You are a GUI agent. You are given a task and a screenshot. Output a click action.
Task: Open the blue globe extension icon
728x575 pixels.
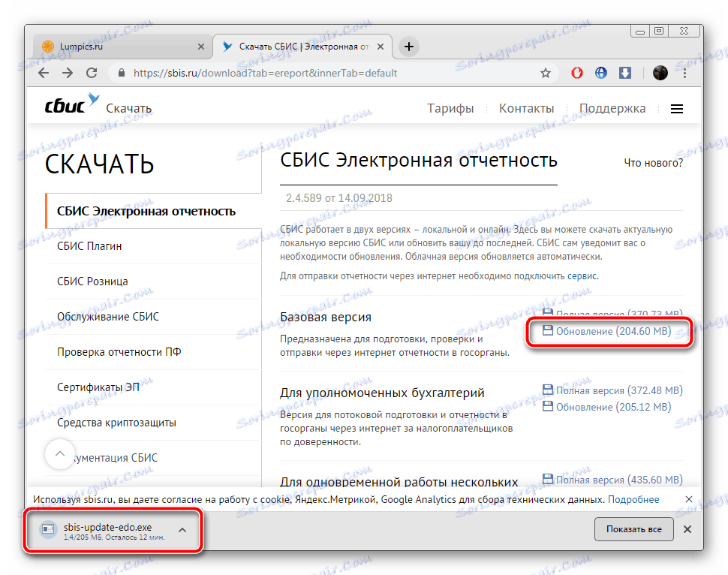pos(601,73)
